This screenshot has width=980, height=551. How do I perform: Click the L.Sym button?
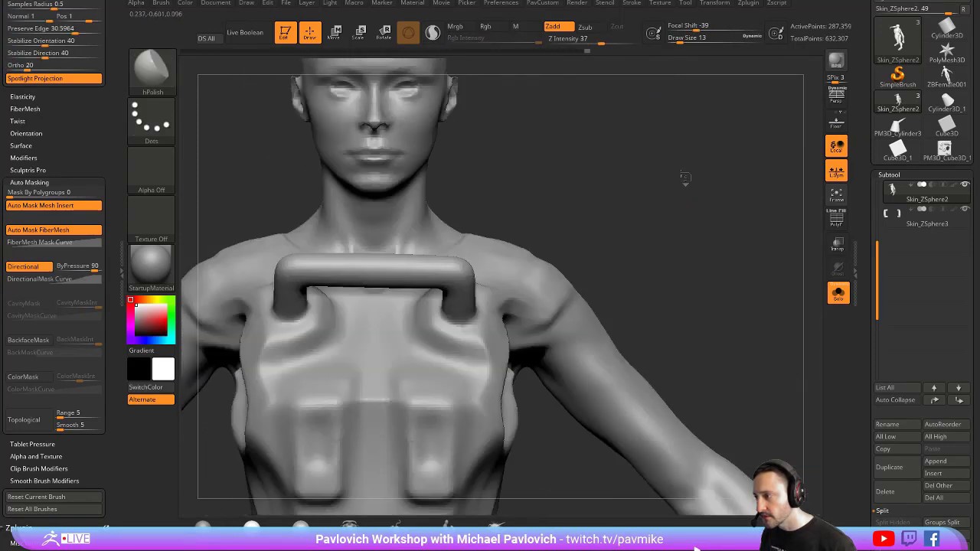click(x=837, y=171)
